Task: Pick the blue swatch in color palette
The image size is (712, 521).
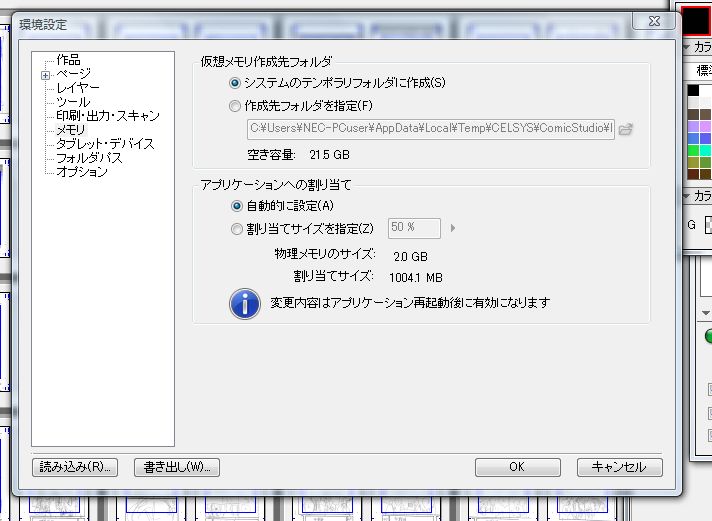Action: click(693, 138)
